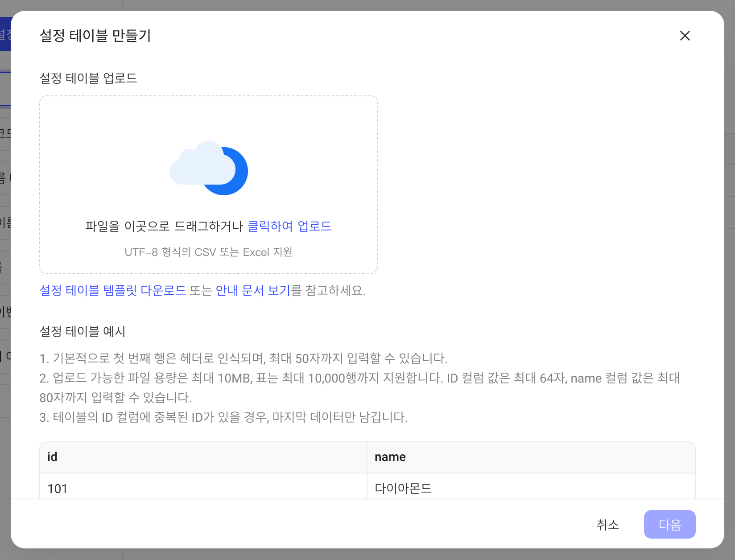Click the 클릭하여 업로드 link

coord(289,226)
